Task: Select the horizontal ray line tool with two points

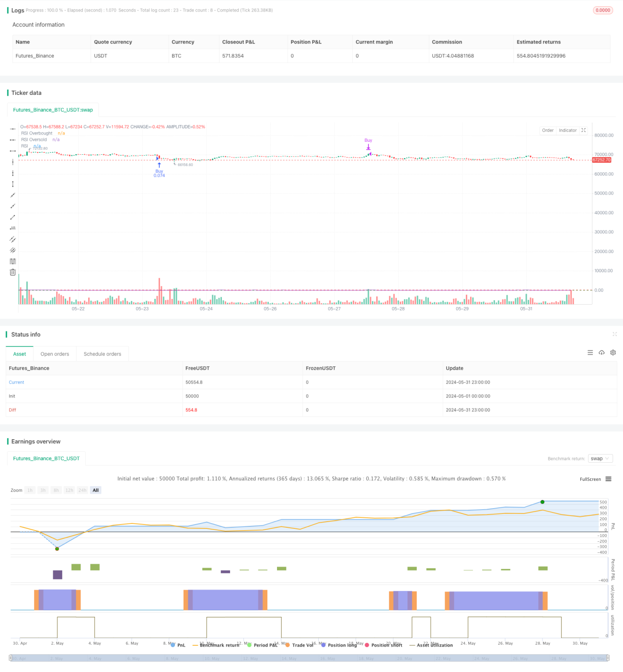Action: pyautogui.click(x=12, y=140)
